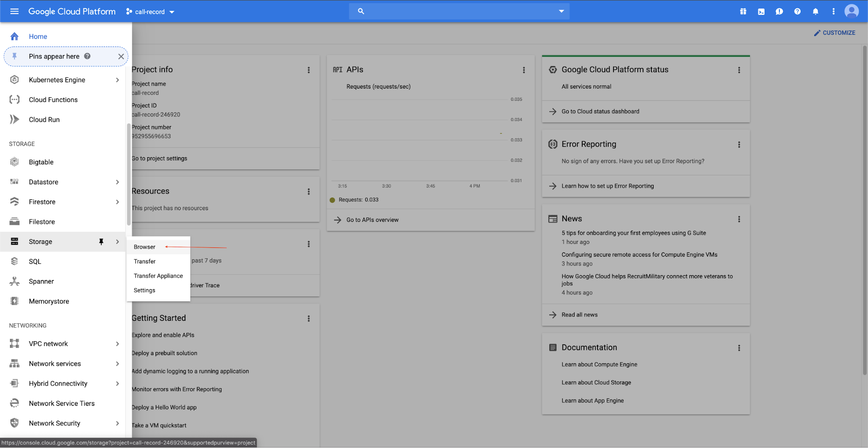The image size is (868, 448).
Task: Select Transfer in Storage submenu
Action: (158, 261)
